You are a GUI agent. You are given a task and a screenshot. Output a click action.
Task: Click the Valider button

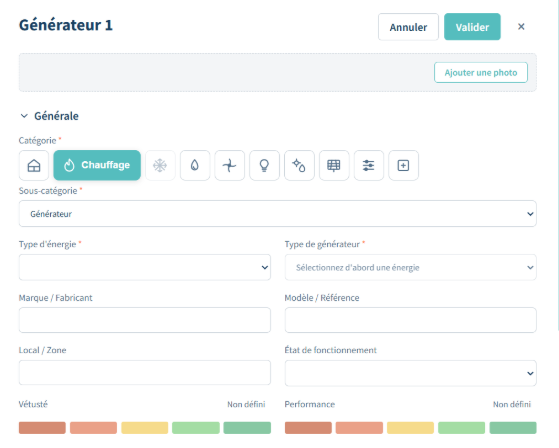[x=472, y=27]
